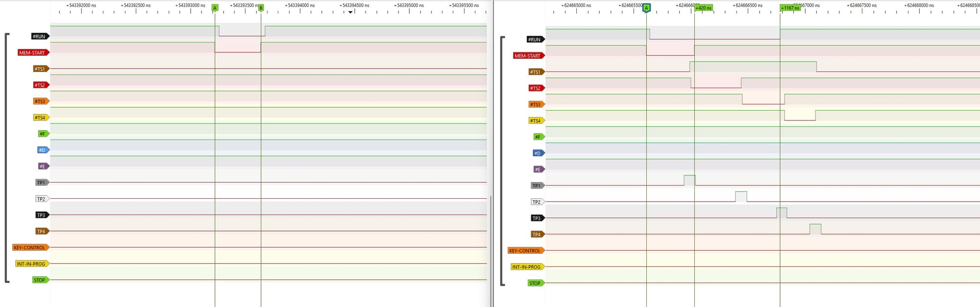
Task: Select the MEM-START channel label in right panel
Action: tap(529, 56)
